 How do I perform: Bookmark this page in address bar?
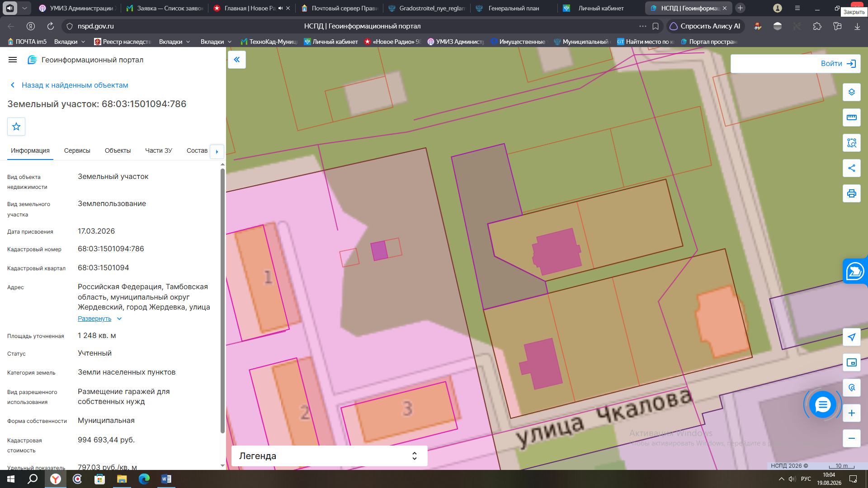point(656,26)
